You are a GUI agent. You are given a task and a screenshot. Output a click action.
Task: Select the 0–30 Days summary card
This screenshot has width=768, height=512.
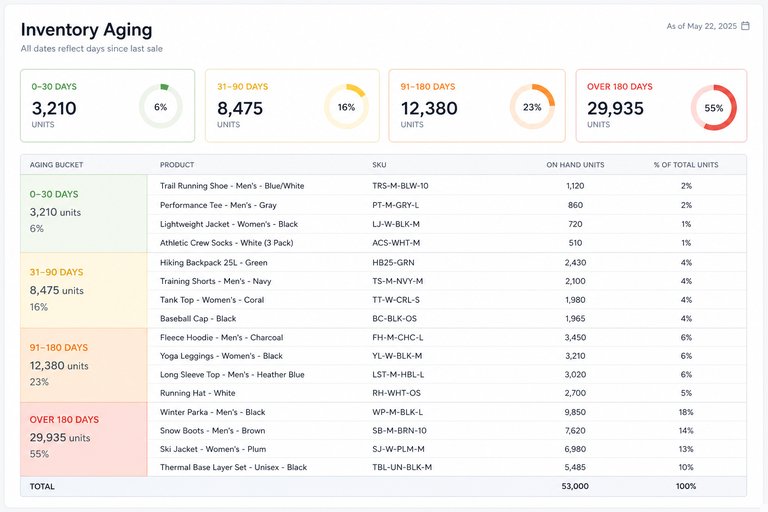(108, 106)
